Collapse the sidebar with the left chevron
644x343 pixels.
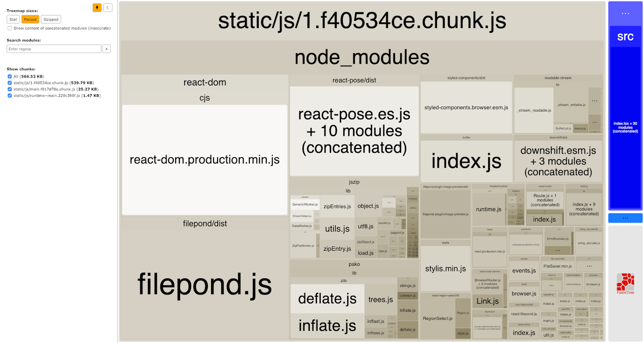click(108, 8)
